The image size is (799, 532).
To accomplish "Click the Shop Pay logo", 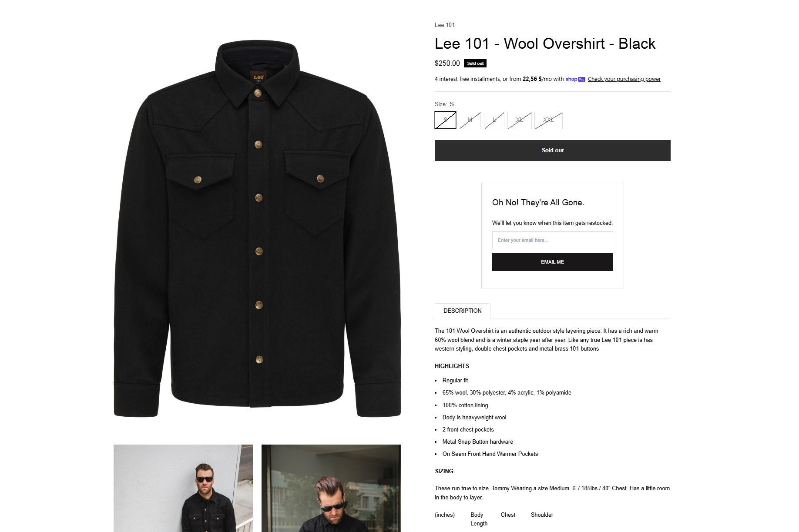I will point(575,79).
